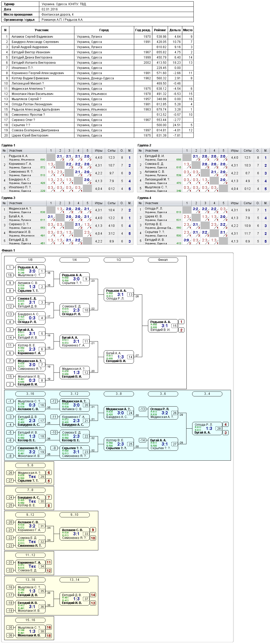Click the Рейтинг column header
Viewport: 272px width, 644px height.
point(160,30)
